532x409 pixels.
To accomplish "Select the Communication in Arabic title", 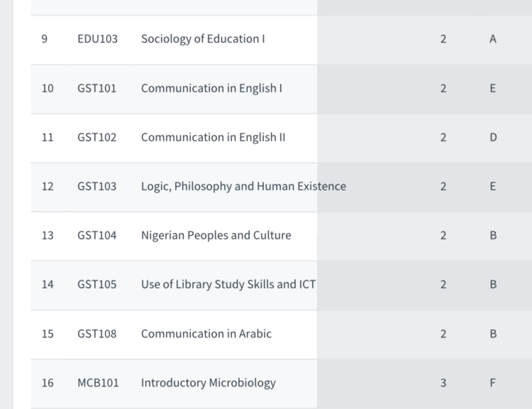I will click(x=206, y=334).
